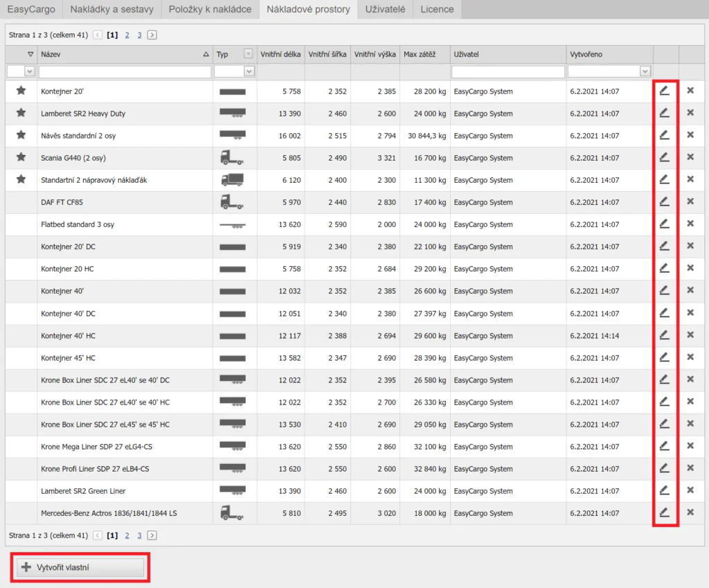Delete the Kontejner 40' row
Screen dimensions: 709x588
[690, 290]
